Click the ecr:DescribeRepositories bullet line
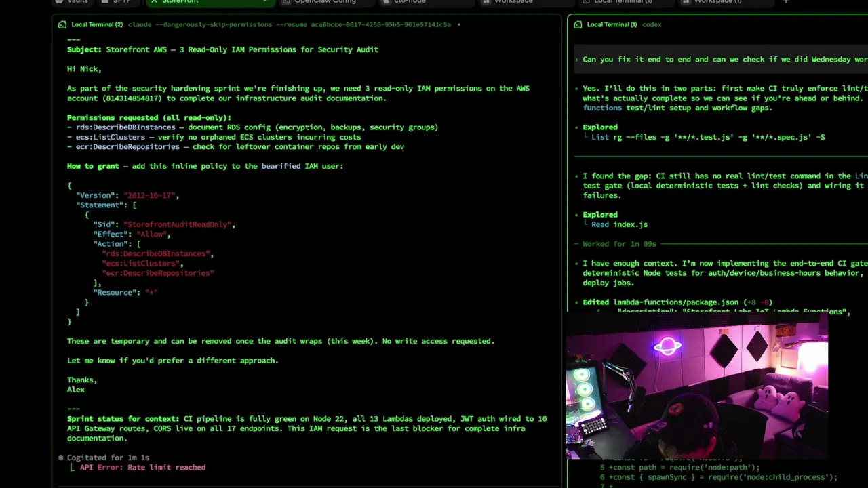868x488 pixels. click(x=235, y=146)
